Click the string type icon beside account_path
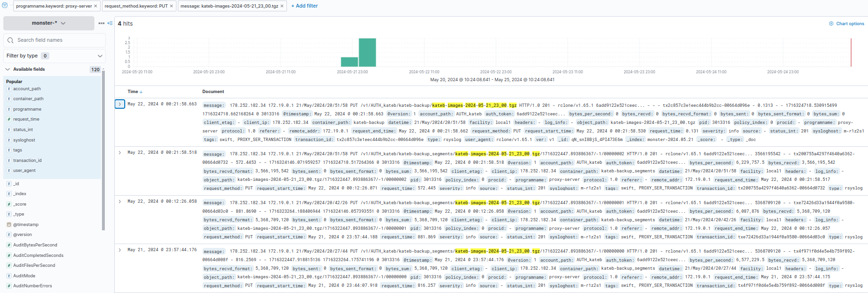868x293 pixels. [x=9, y=89]
